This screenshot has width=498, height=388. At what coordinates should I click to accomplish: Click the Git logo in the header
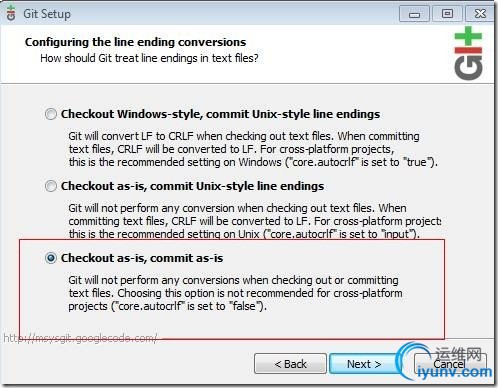pos(468,53)
